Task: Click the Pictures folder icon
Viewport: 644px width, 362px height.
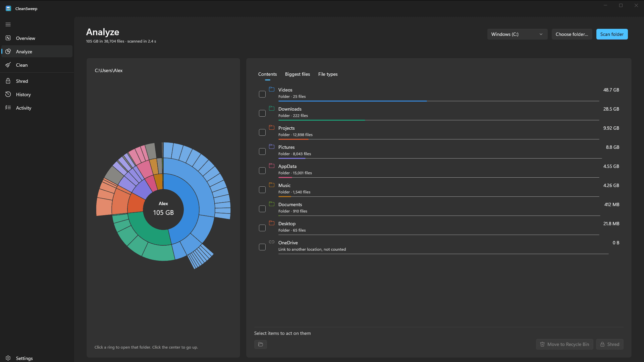Action: click(x=272, y=147)
